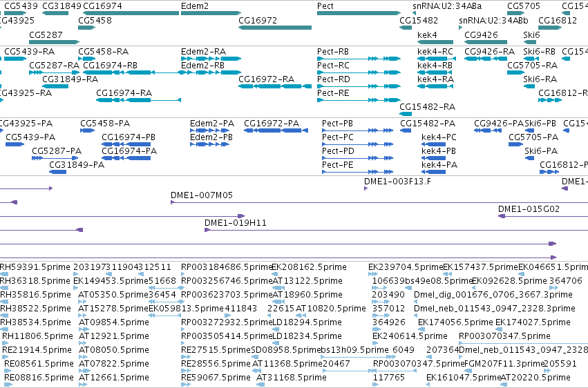Viewport: 588px width, 388px height.
Task: Open the Edem2 gene label
Action: click(x=195, y=6)
